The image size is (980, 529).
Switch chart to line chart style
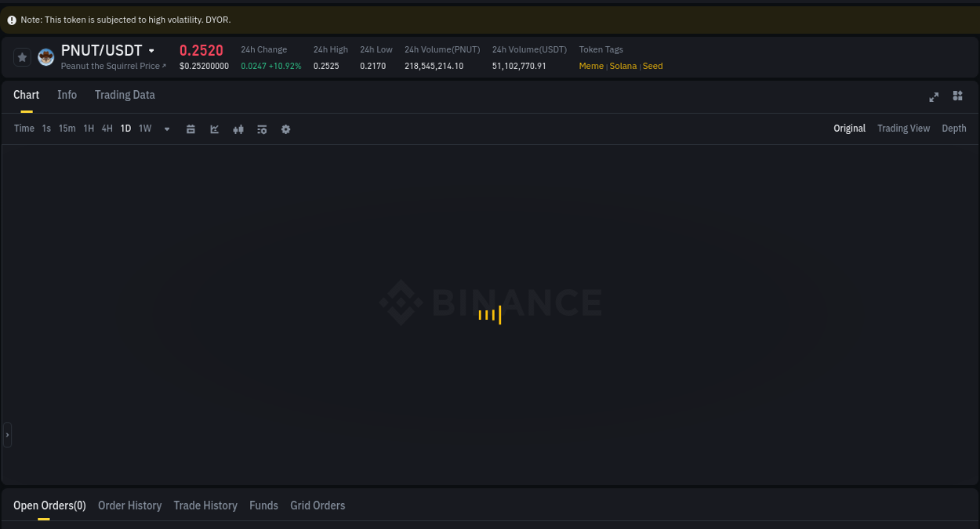tap(214, 129)
